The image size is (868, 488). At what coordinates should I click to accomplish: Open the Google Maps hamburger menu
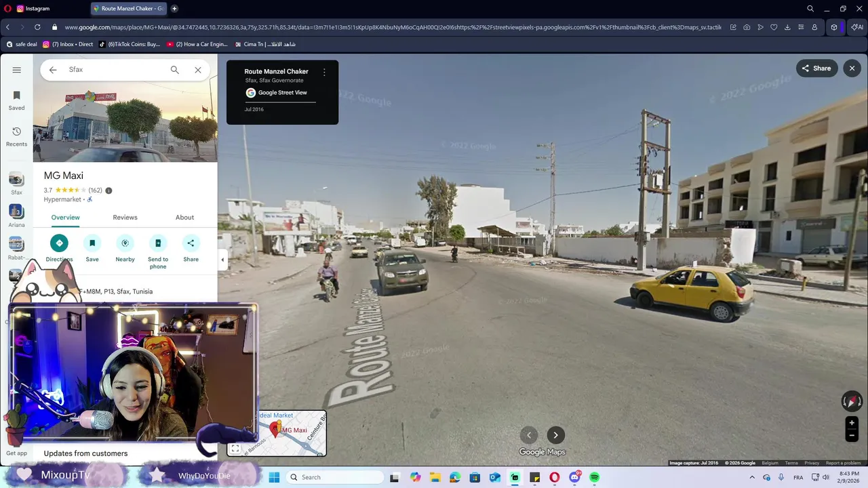click(16, 70)
